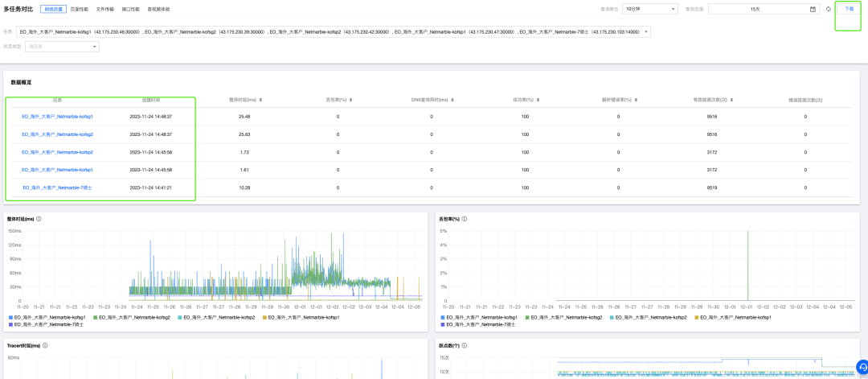Toggle Netmarble-7骑士 legend in 整体时延 chart
Screen dimensions: 868x379
point(46,324)
